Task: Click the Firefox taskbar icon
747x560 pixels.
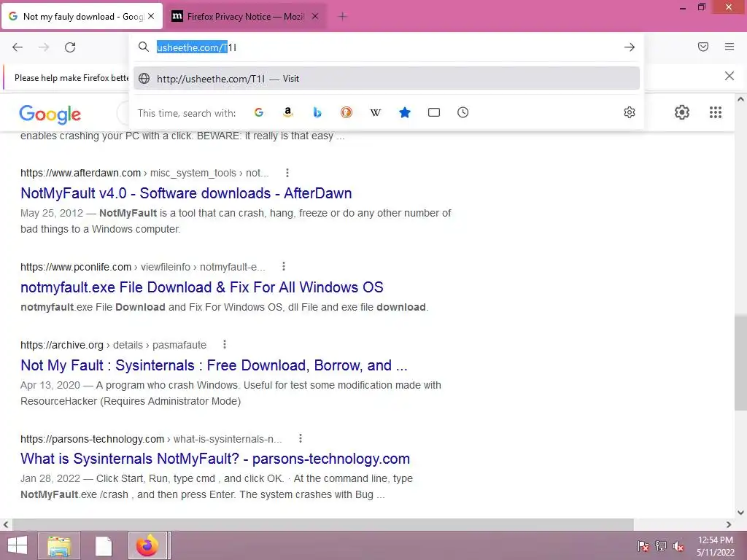Action: click(147, 545)
